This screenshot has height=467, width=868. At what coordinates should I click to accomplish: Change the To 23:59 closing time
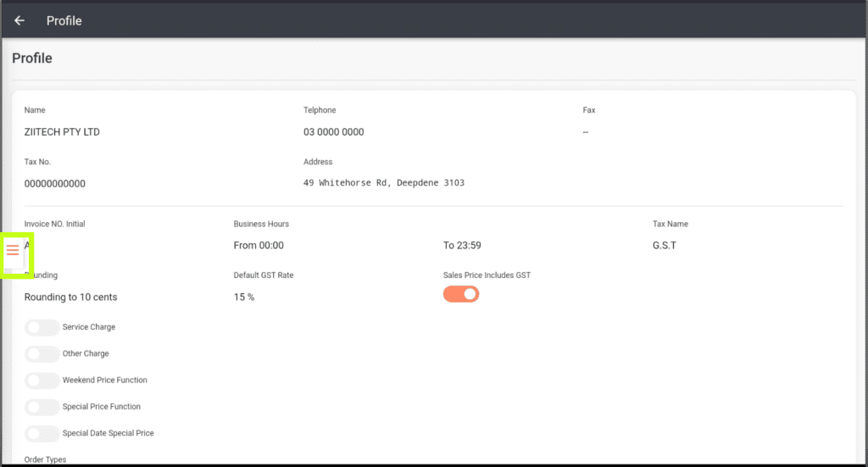462,246
